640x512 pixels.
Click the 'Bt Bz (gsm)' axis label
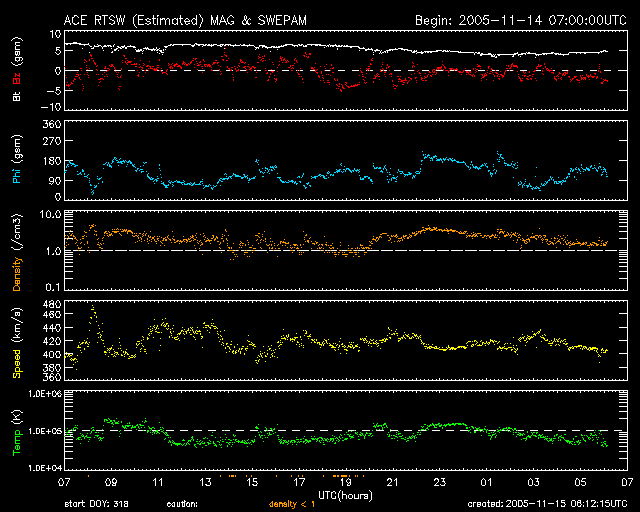coord(17,69)
